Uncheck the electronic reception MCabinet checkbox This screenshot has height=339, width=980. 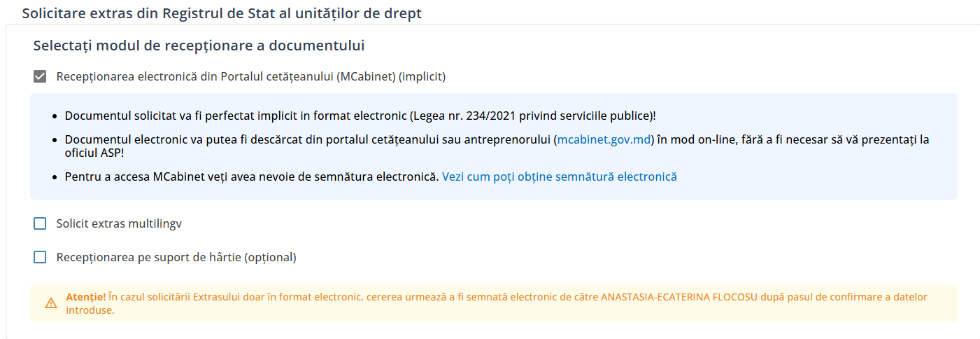point(40,76)
